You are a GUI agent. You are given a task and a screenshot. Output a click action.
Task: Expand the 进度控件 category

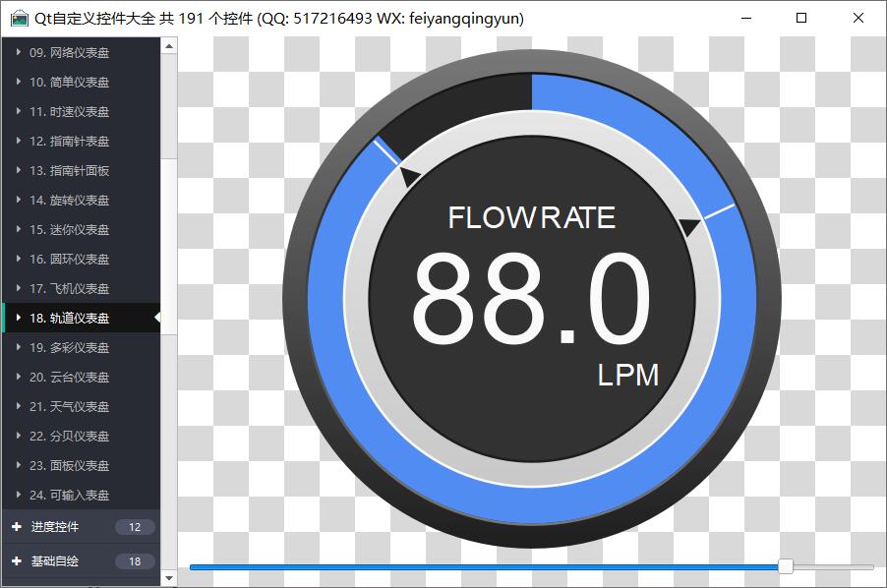coord(55,527)
